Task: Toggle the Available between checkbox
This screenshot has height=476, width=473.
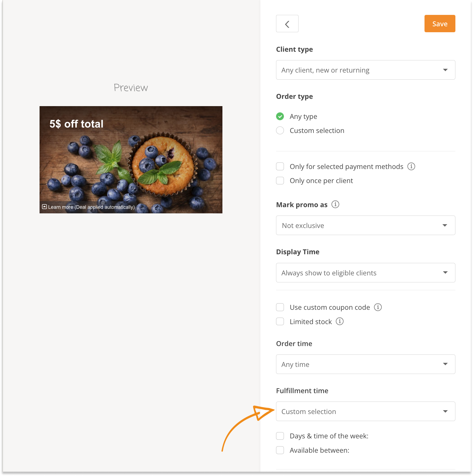Action: [280, 450]
